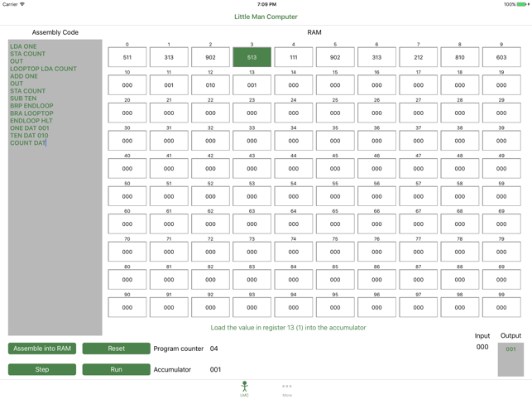This screenshot has width=532, height=399.
Task: Click the Accumulator value 001
Action: tap(215, 369)
